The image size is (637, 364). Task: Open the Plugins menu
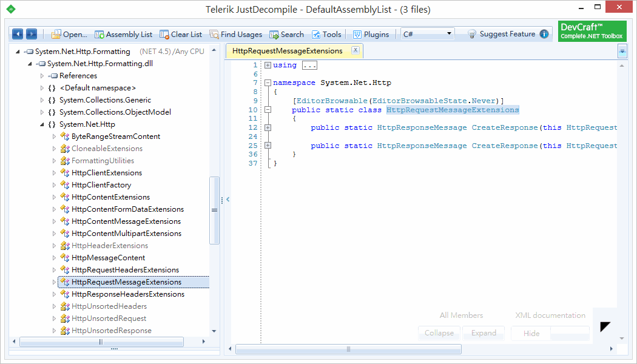click(371, 35)
